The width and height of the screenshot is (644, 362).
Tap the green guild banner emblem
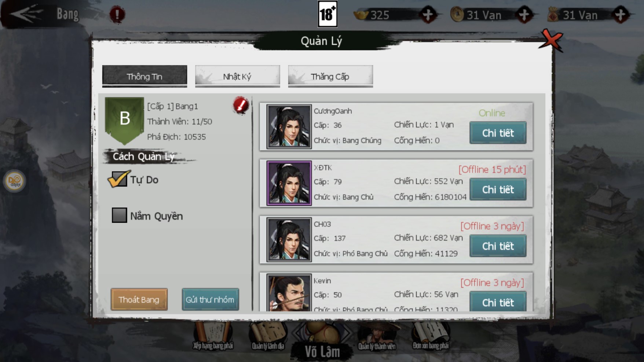click(x=124, y=121)
